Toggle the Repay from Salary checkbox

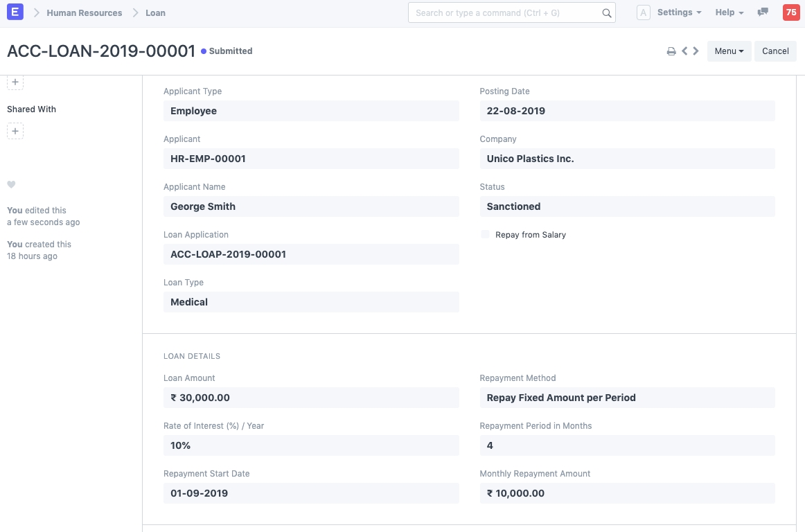click(x=485, y=235)
